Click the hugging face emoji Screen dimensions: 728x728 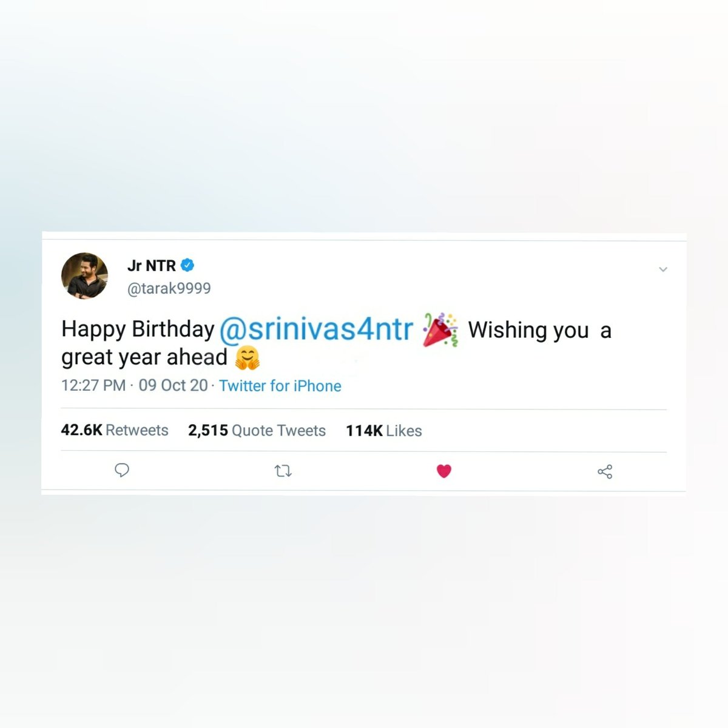tap(247, 358)
